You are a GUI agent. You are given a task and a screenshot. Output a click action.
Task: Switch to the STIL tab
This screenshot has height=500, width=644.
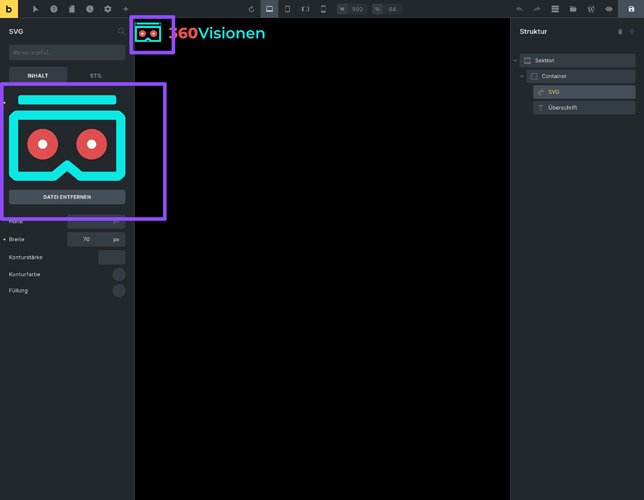pyautogui.click(x=96, y=76)
